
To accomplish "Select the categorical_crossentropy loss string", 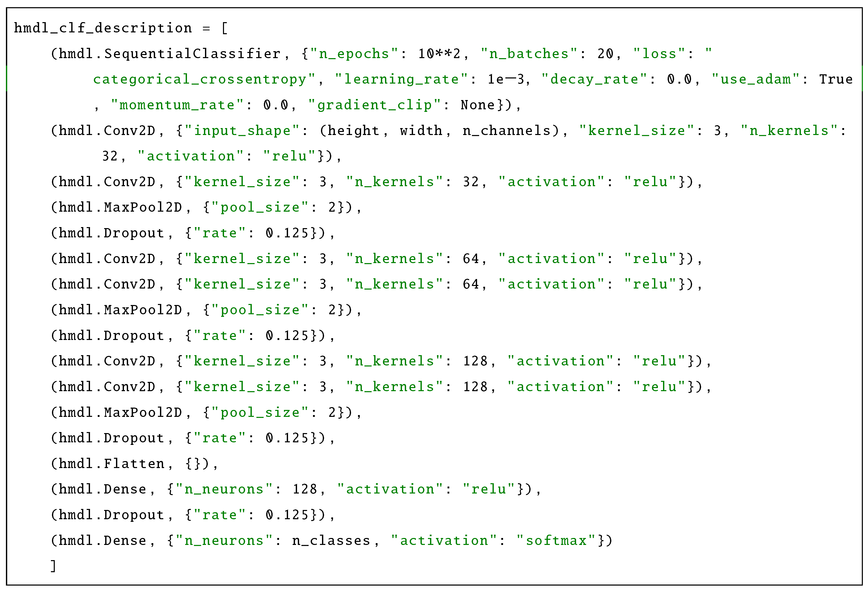I will pos(200,79).
